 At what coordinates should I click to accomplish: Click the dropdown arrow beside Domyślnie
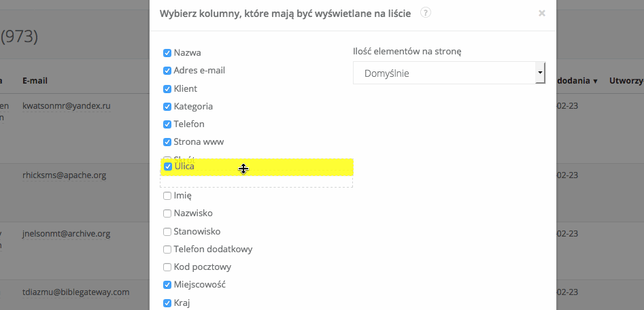(540, 72)
